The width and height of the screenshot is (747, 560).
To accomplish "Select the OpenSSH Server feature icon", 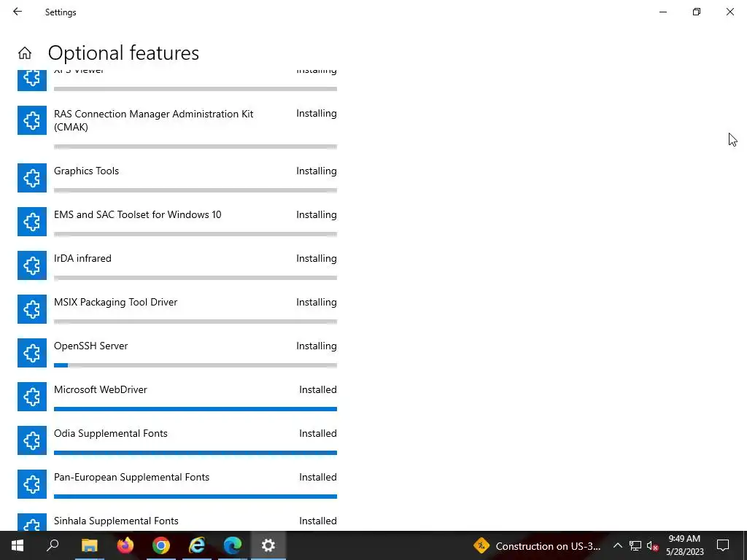I will (32, 353).
